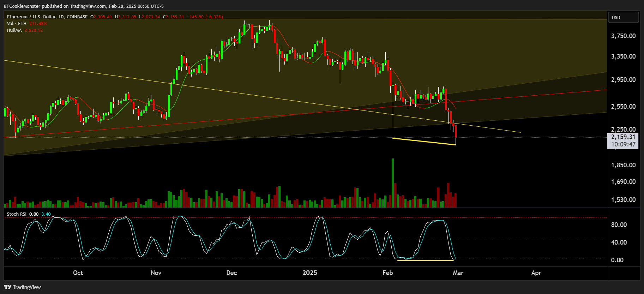Select the HullMA indicator legend
The height and width of the screenshot is (294, 644).
click(x=14, y=30)
